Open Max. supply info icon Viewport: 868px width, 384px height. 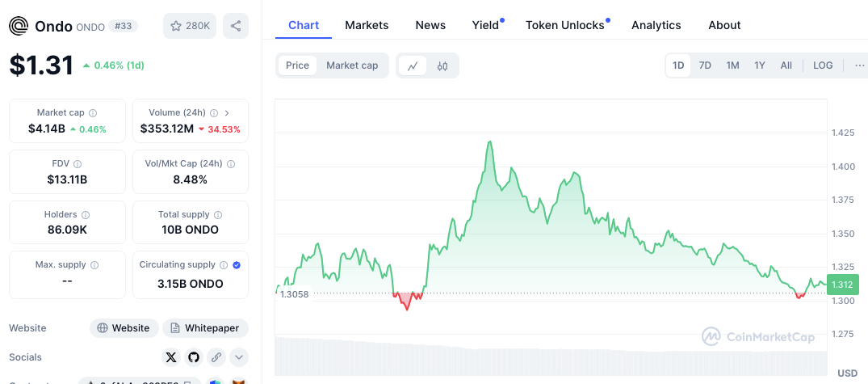click(x=94, y=265)
